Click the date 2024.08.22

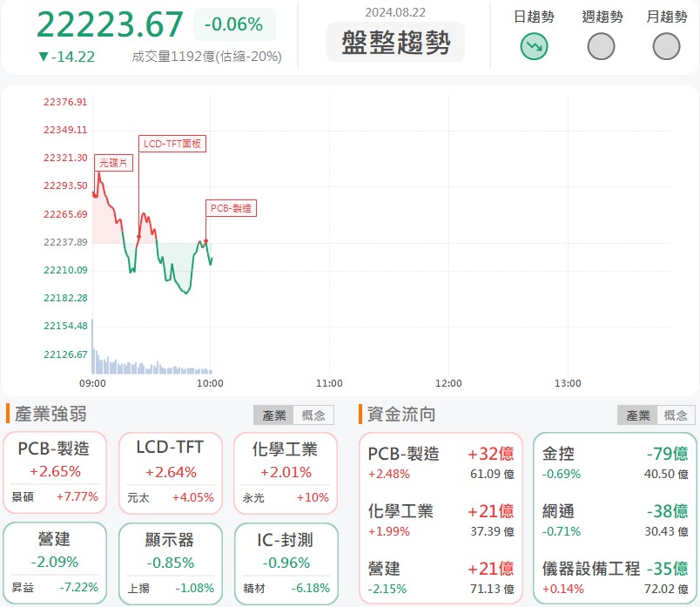coord(395,12)
